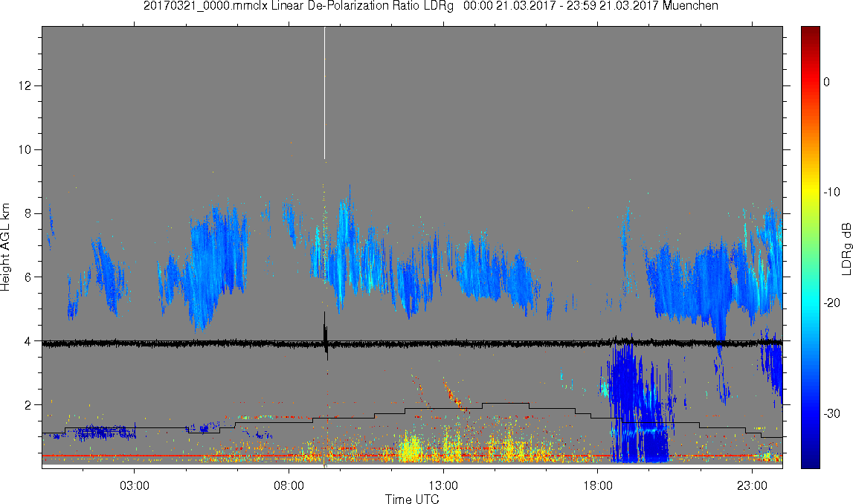Click the colorbar value '-20'
This screenshot has width=853, height=504.
click(x=831, y=303)
